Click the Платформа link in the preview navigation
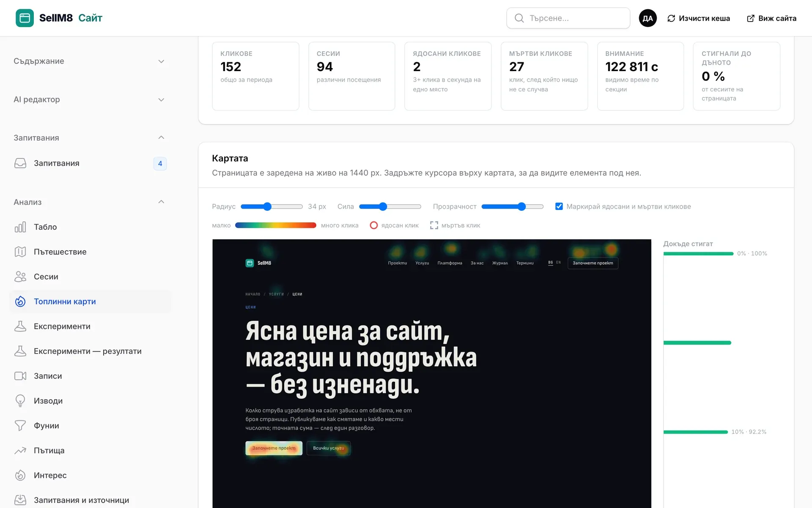This screenshot has height=508, width=812. (450, 263)
